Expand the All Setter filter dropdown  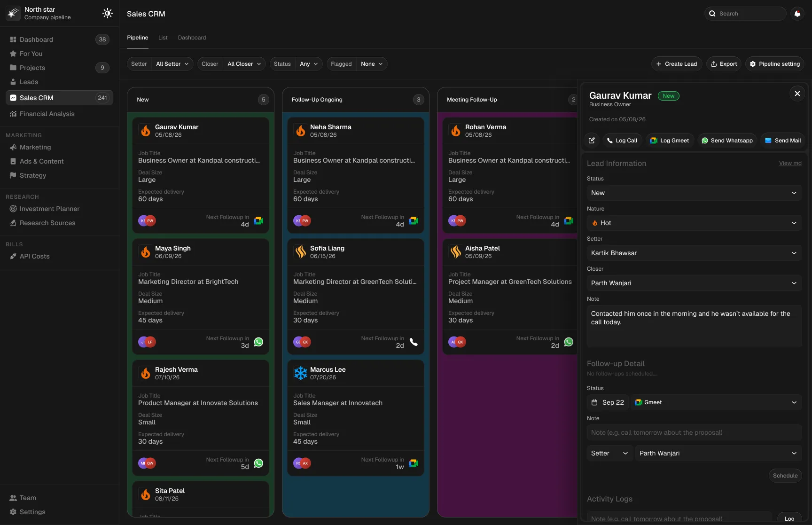[172, 64]
